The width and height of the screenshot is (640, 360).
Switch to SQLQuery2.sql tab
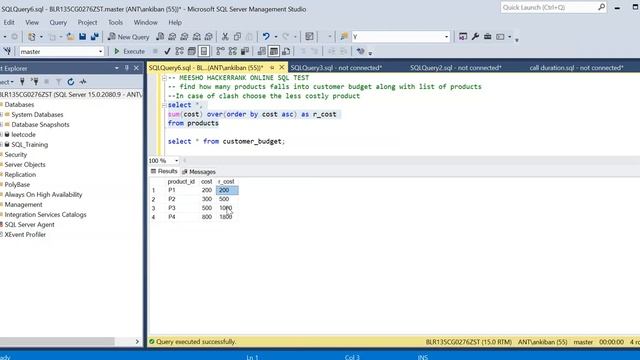tap(456, 68)
